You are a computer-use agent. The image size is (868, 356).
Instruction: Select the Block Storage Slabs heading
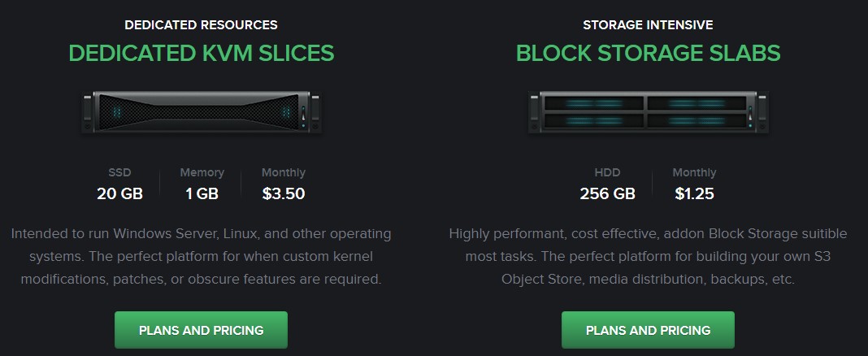(648, 54)
